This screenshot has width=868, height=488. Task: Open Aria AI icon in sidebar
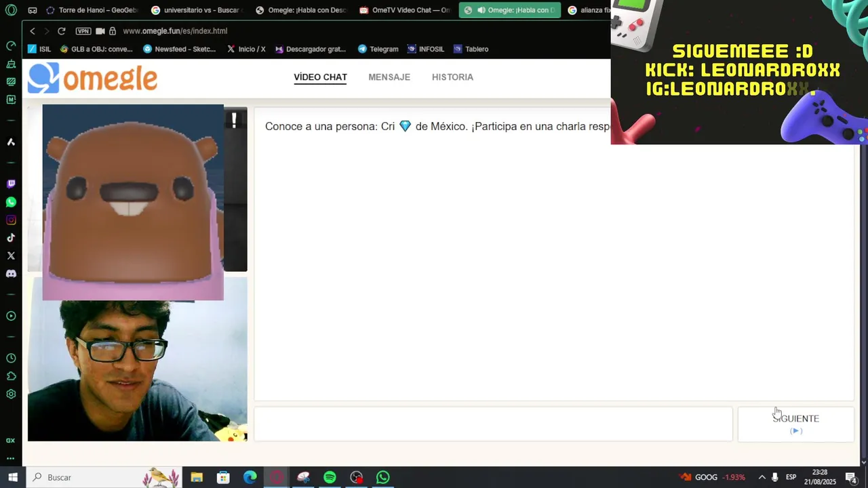(11, 142)
